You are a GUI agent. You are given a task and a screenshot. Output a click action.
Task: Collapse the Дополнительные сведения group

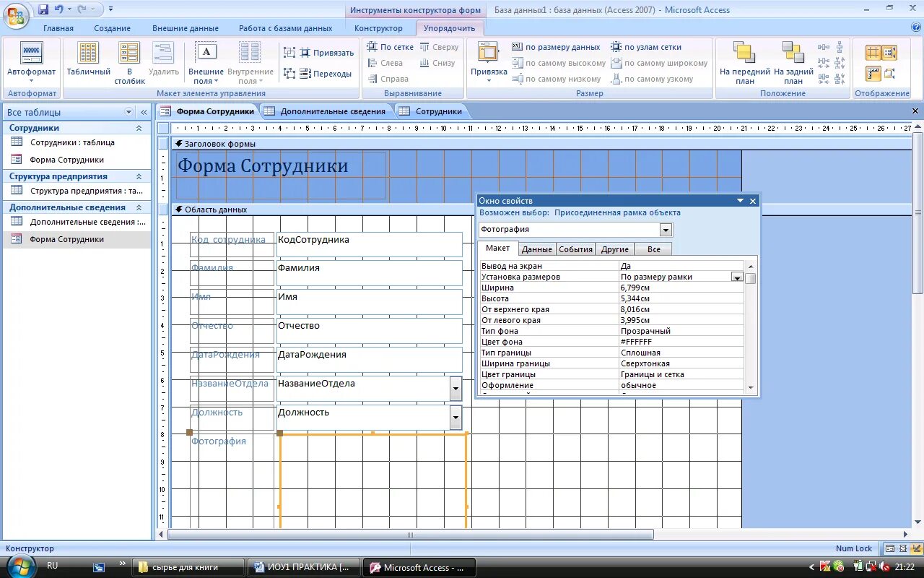coord(139,207)
